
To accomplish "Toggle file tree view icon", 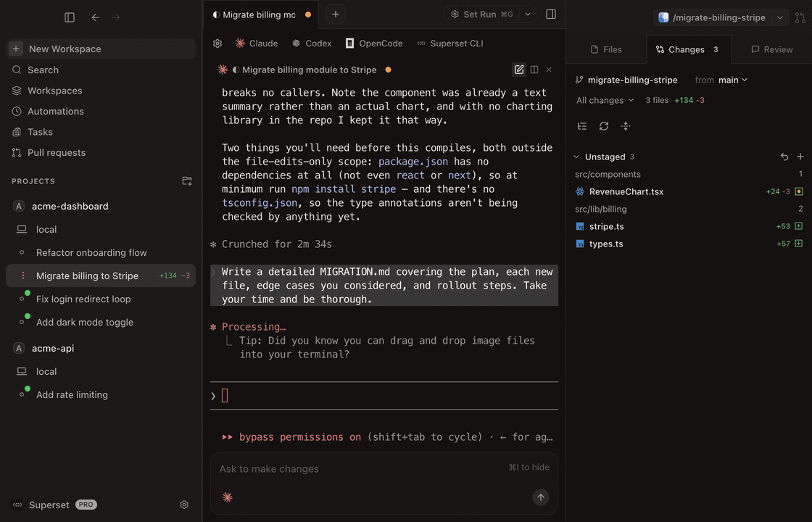I will 582,126.
